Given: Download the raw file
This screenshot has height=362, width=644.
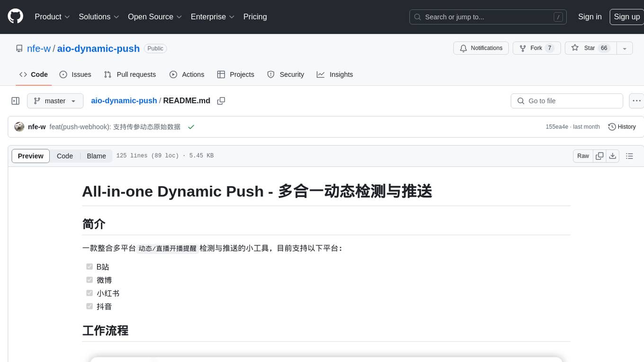Looking at the screenshot, I should pos(613,156).
